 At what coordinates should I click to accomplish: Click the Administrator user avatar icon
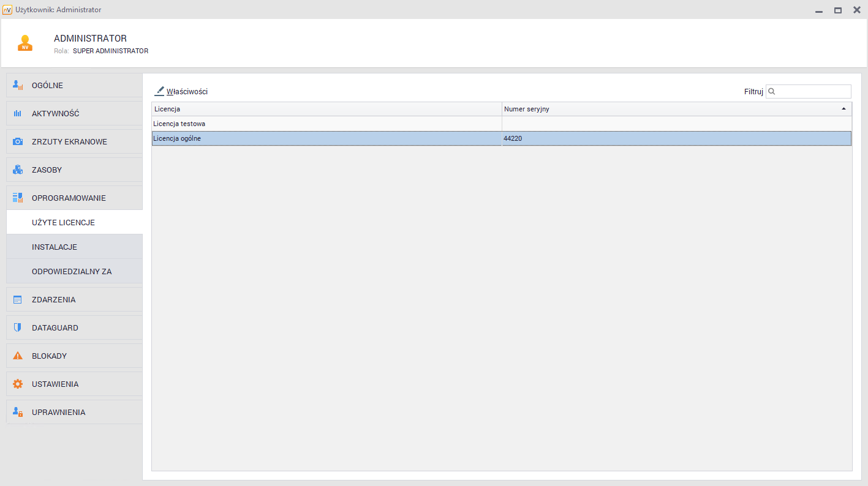pyautogui.click(x=25, y=43)
